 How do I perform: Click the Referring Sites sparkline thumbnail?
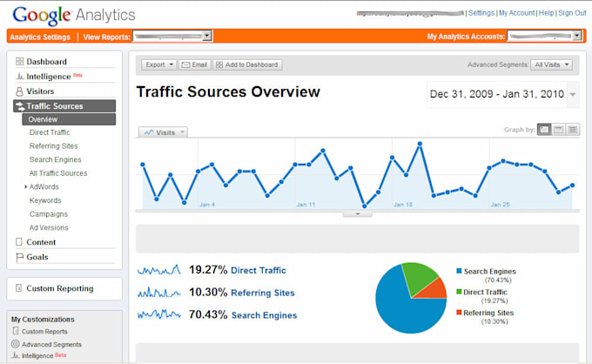click(x=159, y=292)
